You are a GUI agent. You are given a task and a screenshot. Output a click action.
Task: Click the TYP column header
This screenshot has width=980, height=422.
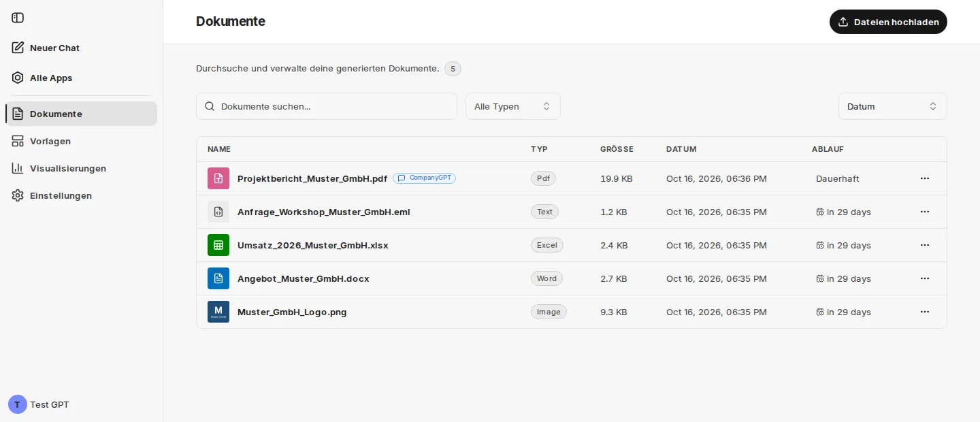point(539,149)
